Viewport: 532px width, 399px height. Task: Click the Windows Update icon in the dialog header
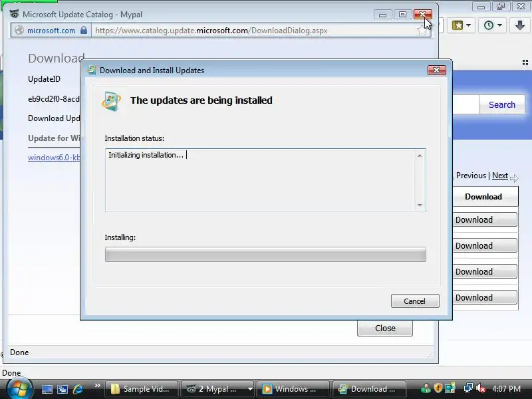(x=111, y=101)
